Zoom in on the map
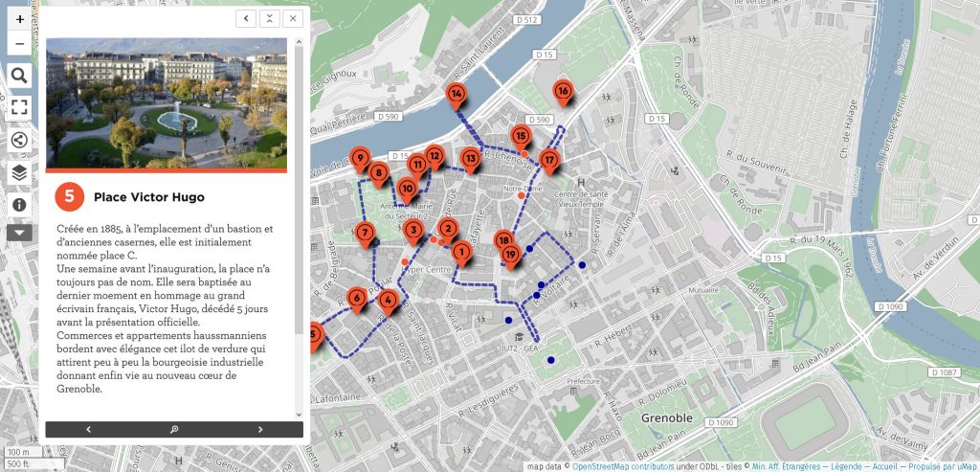Screen dimensions: 980x472 tap(20, 18)
